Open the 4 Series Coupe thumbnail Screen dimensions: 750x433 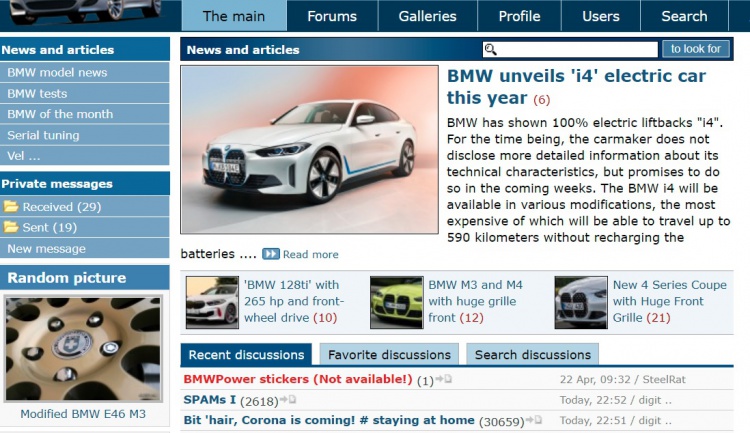(581, 302)
